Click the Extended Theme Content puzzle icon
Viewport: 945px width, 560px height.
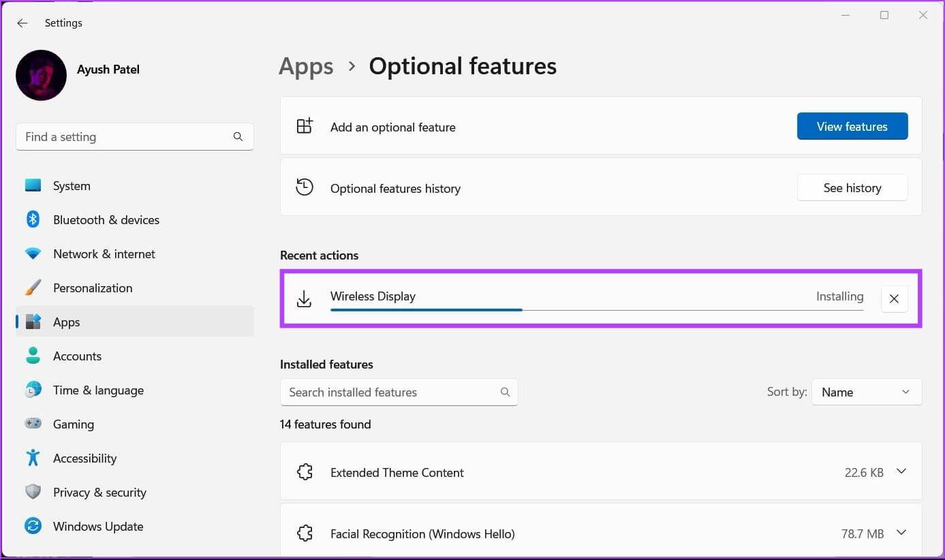coord(305,472)
